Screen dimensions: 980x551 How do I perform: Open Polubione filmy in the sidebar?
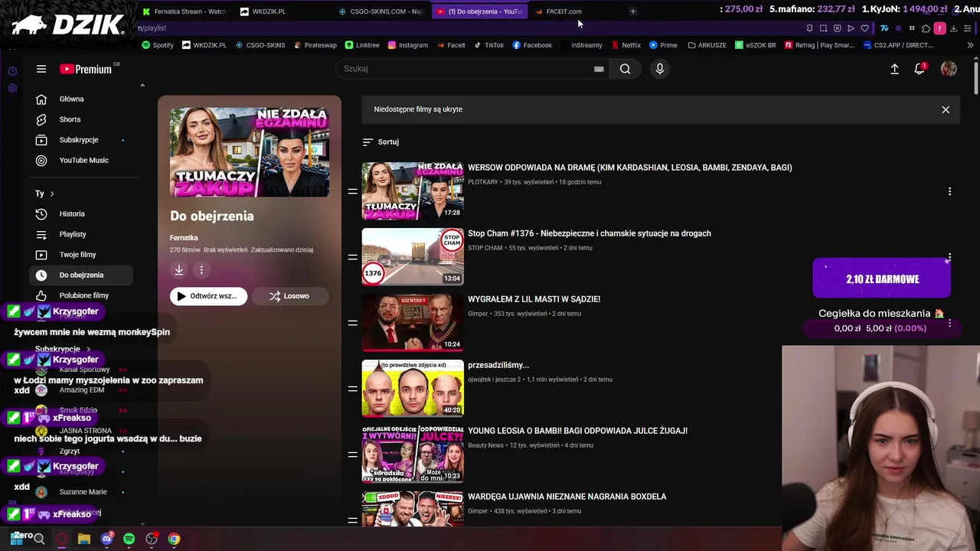pos(81,295)
